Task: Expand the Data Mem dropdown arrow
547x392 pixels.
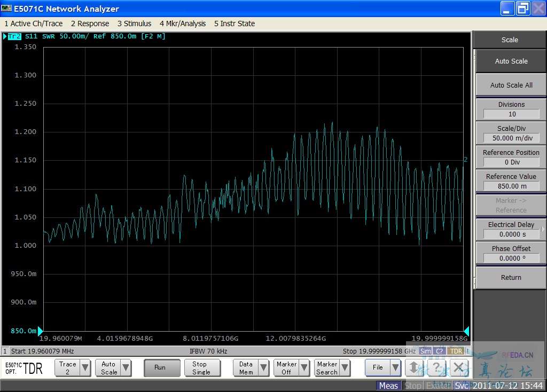Action: coord(264,368)
